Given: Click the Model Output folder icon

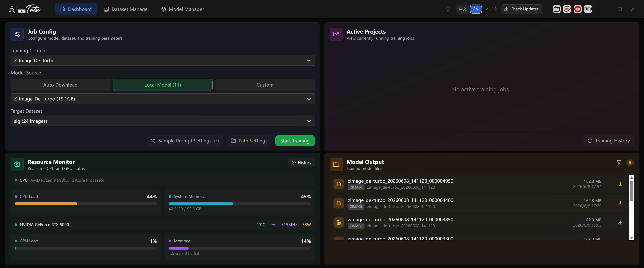Looking at the screenshot, I should 336,164.
